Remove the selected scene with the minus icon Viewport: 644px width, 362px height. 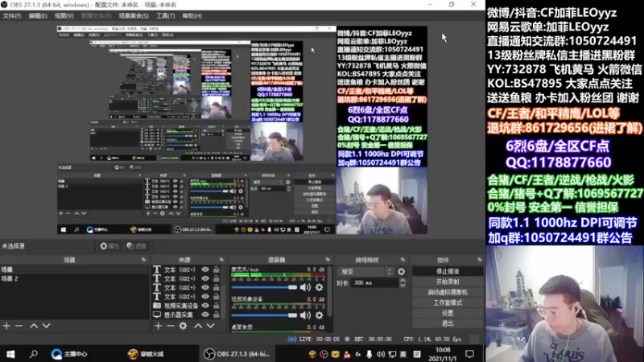tap(19, 326)
